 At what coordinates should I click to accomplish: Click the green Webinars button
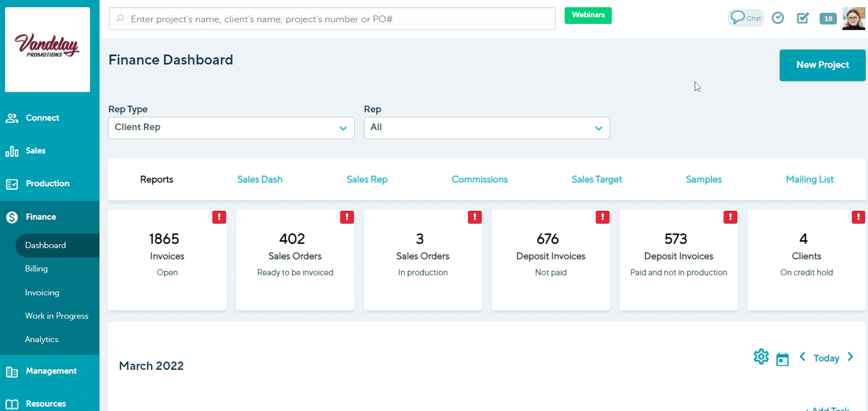coord(588,16)
